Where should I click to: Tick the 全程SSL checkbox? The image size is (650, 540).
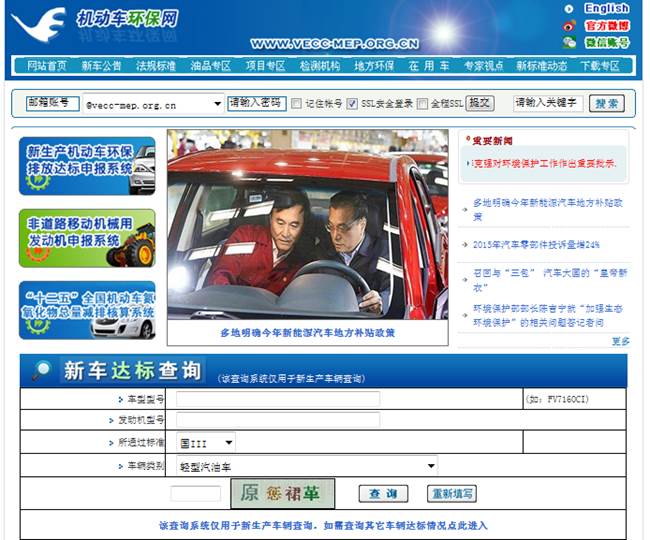pyautogui.click(x=422, y=104)
